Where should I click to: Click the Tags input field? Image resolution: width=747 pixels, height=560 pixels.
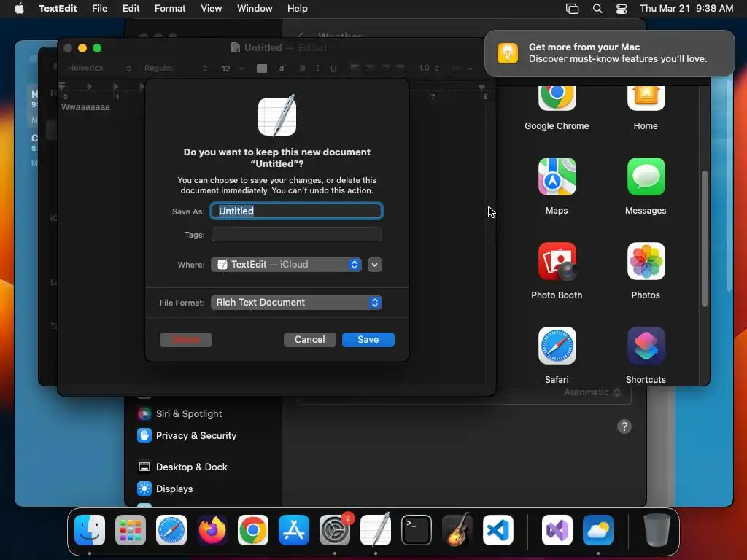tap(296, 234)
